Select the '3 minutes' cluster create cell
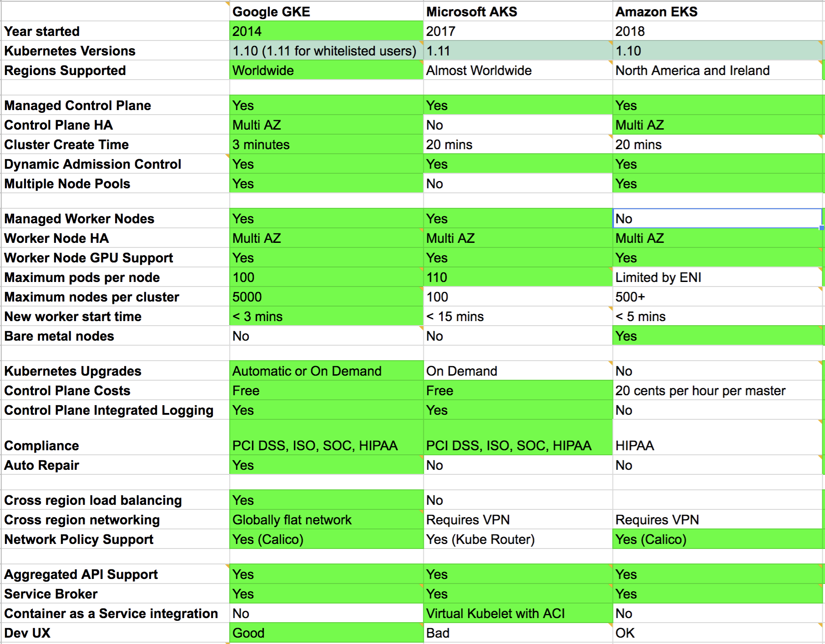 point(326,144)
